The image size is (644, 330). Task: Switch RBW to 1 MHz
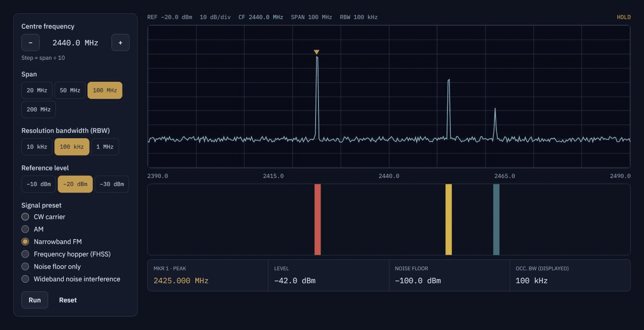[x=105, y=147]
